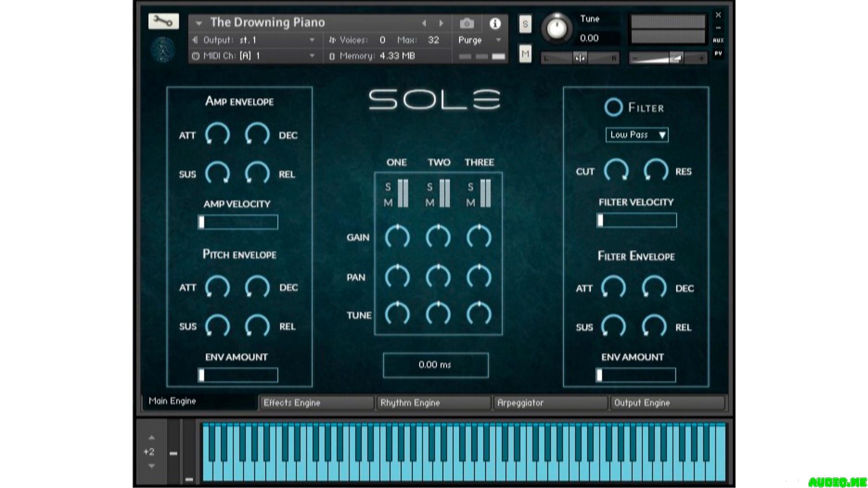Switch to the Main Engine tab
868x488 pixels.
point(199,401)
